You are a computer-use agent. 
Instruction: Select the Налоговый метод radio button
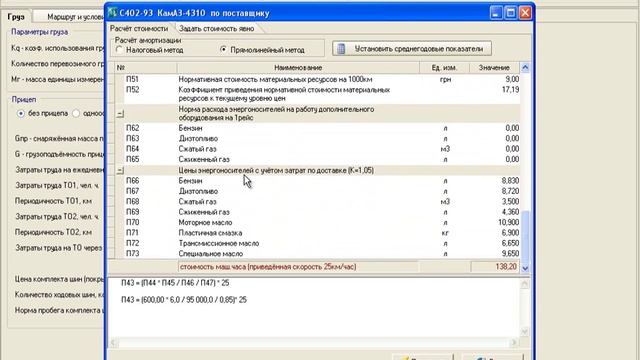(x=119, y=50)
